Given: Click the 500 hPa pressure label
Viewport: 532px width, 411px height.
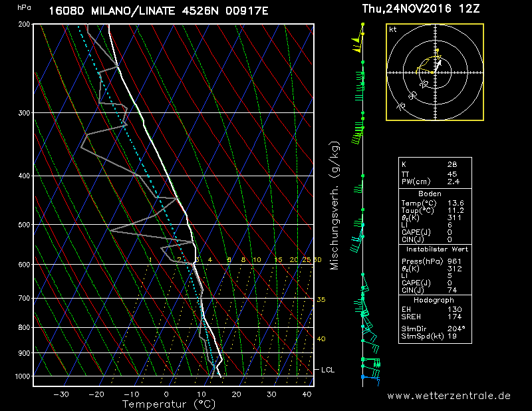Looking at the screenshot, I should (24, 225).
